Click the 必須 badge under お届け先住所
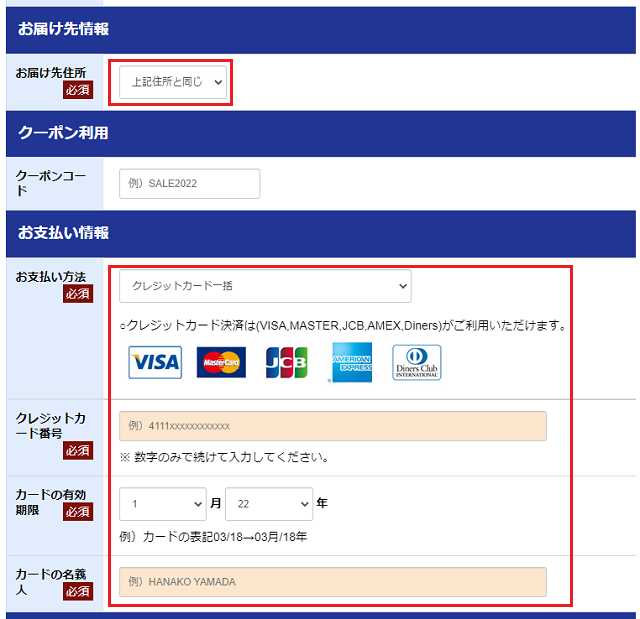Screen dimensions: 640x619 click(78, 90)
